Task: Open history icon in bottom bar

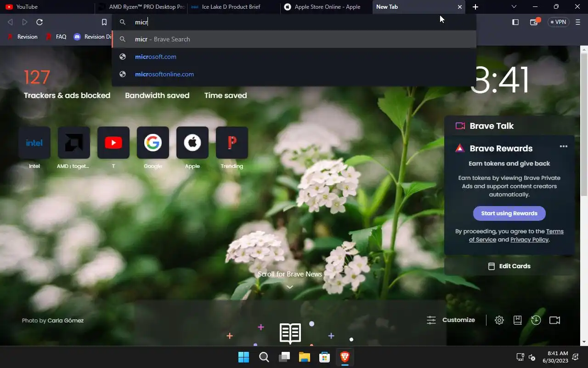Action: click(536, 320)
